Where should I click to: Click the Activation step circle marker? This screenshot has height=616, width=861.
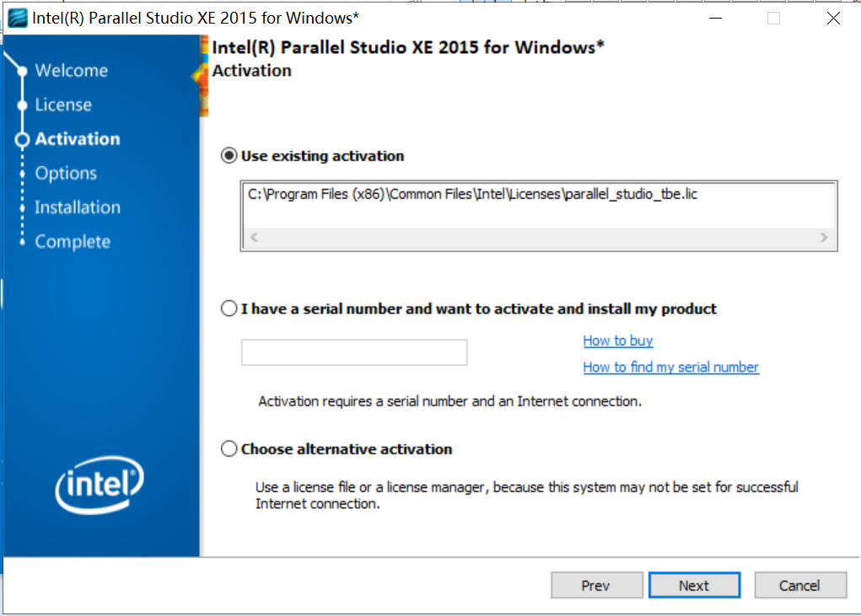pyautogui.click(x=21, y=138)
